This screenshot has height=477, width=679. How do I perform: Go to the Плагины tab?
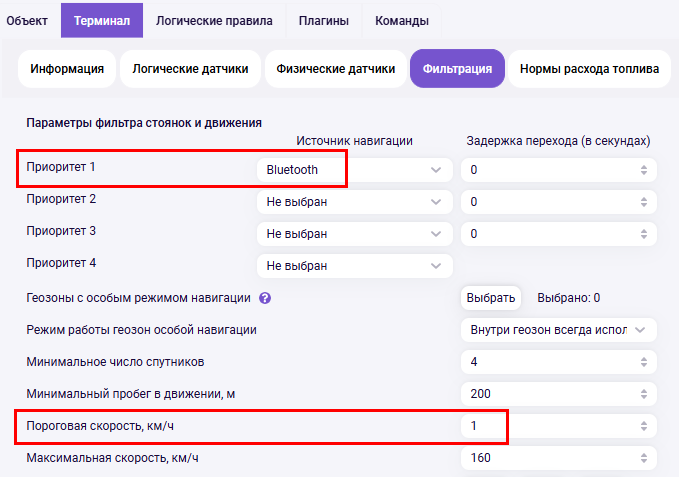[324, 20]
